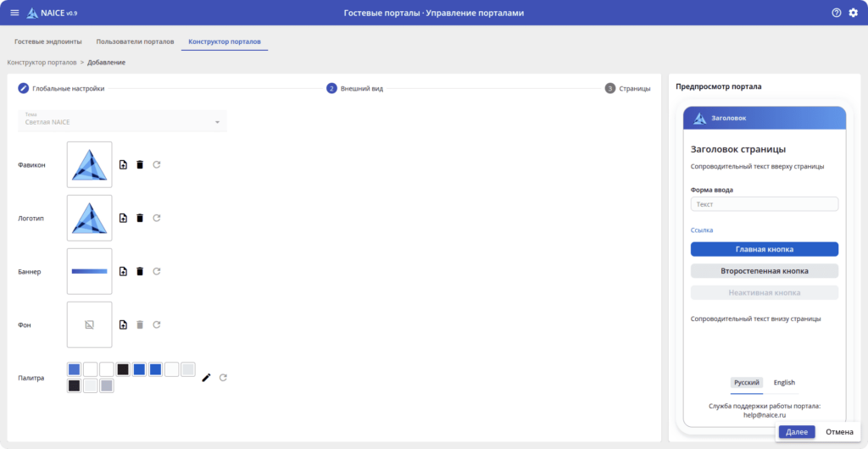Viewport: 868px width, 449px height.
Task: Edit the Палитра with the pencil icon
Action: (x=206, y=378)
